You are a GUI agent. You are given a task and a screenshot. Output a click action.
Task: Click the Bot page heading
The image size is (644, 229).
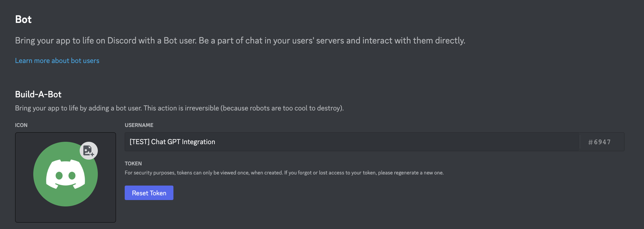pos(23,20)
